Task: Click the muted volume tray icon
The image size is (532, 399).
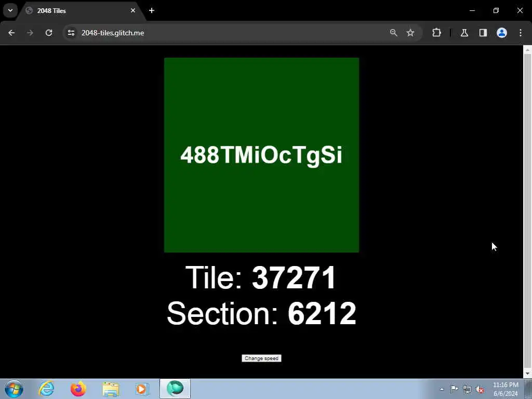Action: [x=480, y=390]
